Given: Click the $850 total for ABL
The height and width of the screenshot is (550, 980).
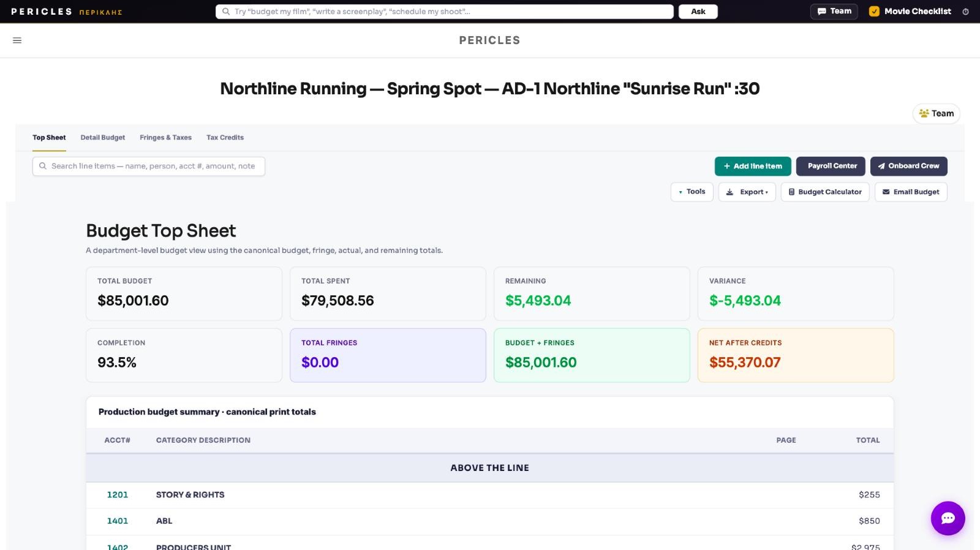Looking at the screenshot, I should pos(869,521).
